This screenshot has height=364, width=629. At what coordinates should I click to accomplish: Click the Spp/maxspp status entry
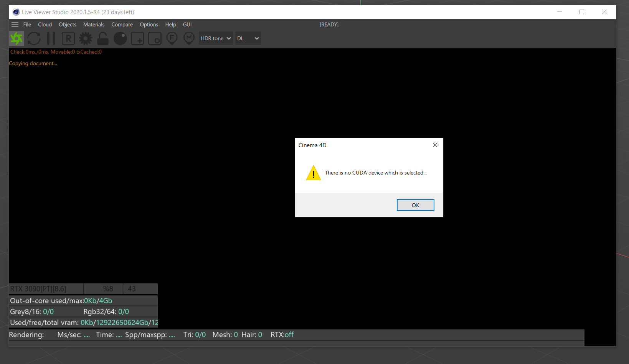(x=150, y=335)
